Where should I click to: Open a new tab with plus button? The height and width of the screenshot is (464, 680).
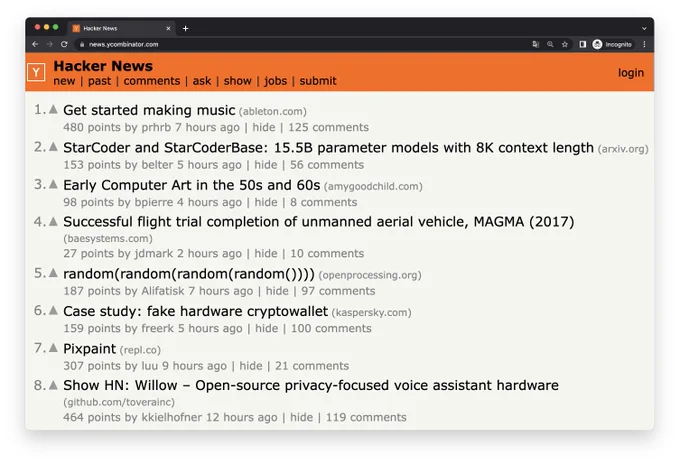point(186,29)
